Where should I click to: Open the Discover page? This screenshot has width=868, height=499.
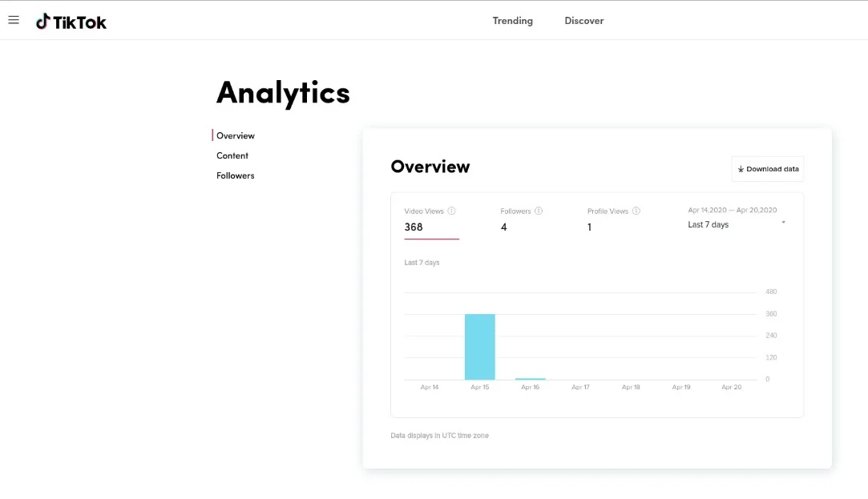pyautogui.click(x=584, y=21)
